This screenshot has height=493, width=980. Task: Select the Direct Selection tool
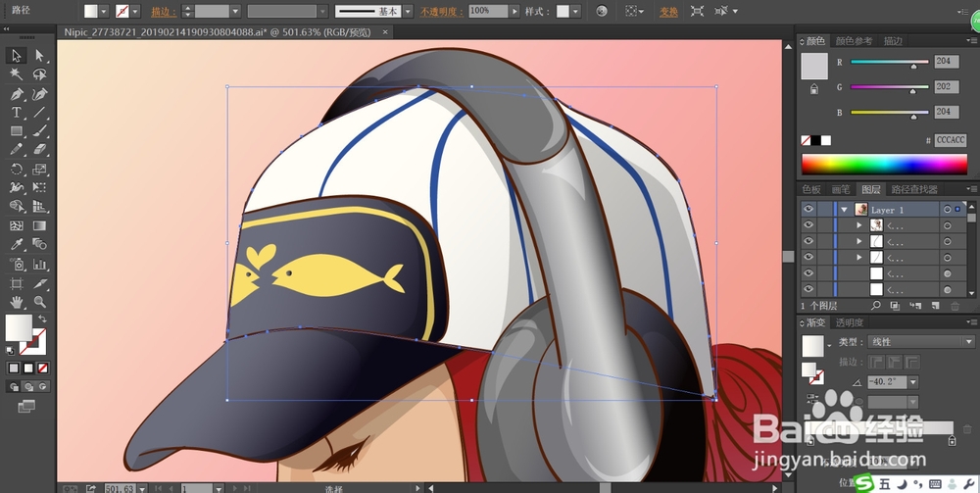pyautogui.click(x=39, y=56)
